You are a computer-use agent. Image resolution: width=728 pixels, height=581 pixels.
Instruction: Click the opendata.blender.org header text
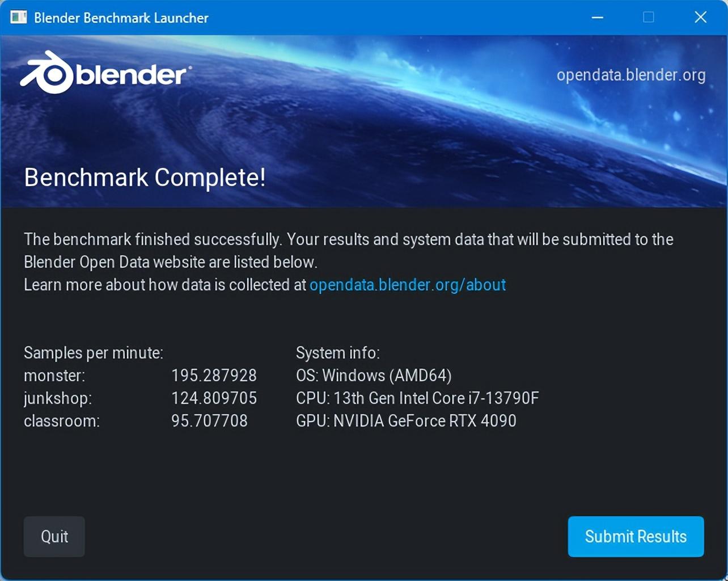[631, 75]
